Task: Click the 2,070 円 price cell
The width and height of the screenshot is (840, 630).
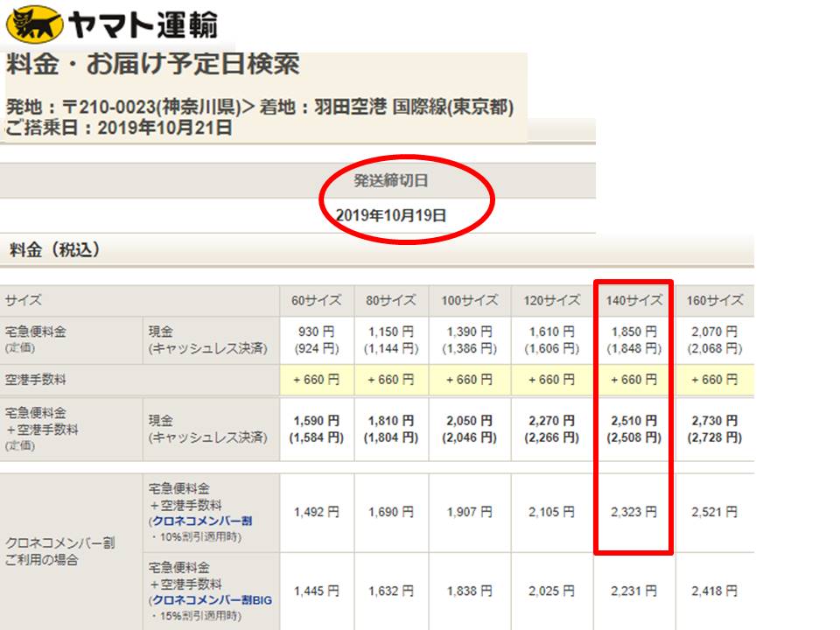Action: pyautogui.click(x=715, y=340)
